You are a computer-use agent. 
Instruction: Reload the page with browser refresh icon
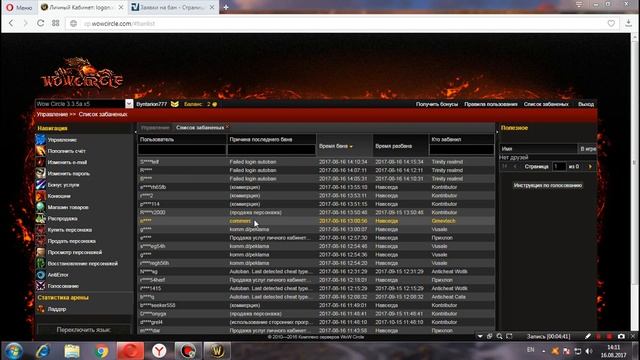point(40,23)
